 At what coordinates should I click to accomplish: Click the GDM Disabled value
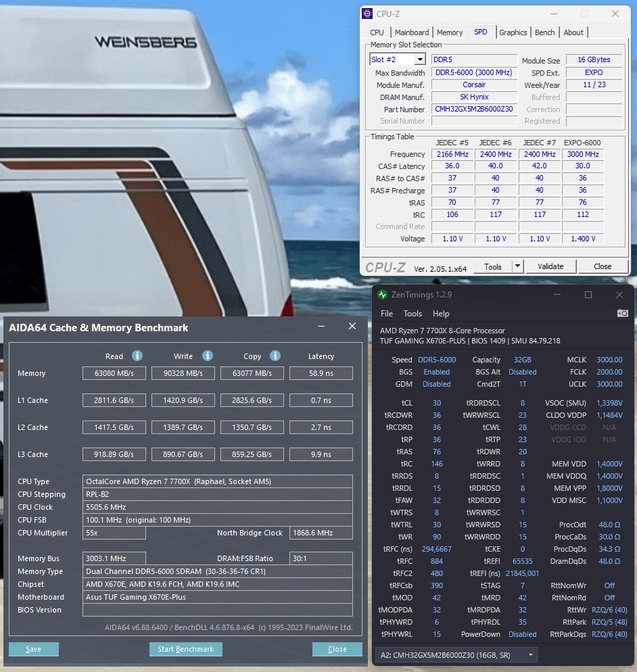tap(437, 384)
